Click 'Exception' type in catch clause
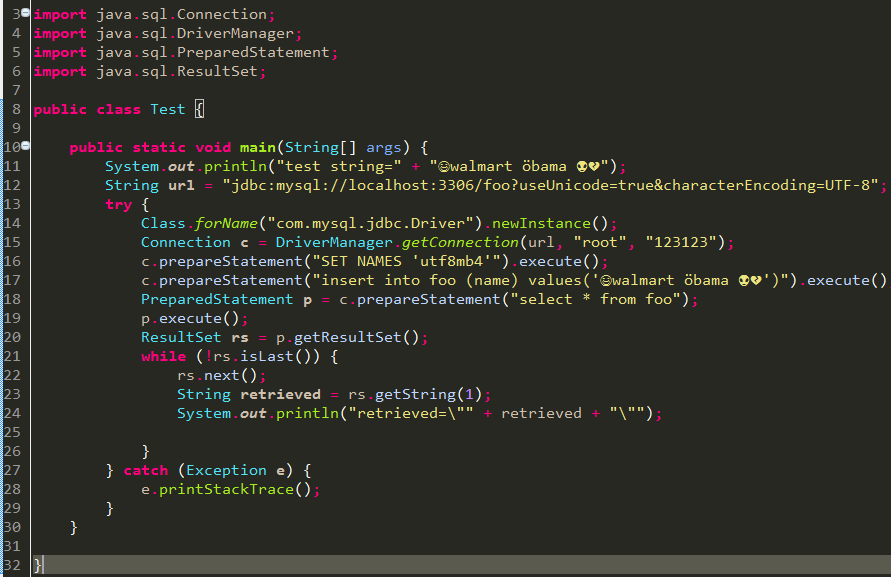Screen dimensions: 891x577 pos(226,471)
